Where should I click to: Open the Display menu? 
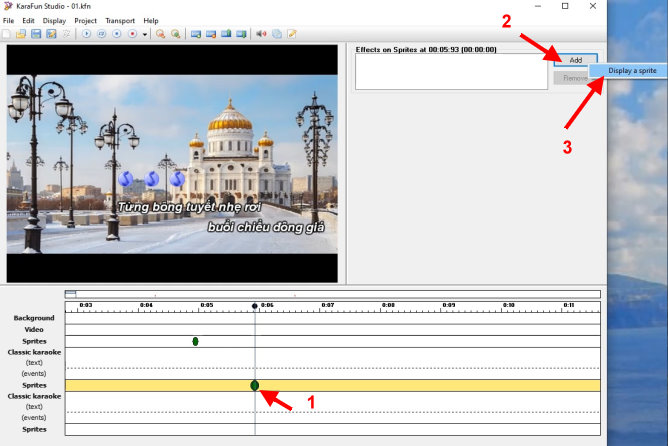pos(54,20)
